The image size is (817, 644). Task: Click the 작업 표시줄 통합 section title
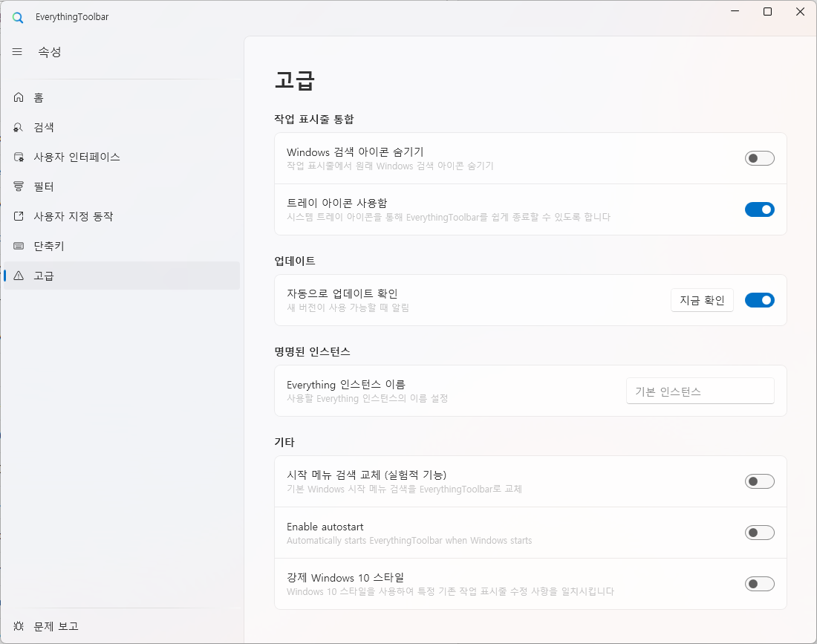[314, 120]
